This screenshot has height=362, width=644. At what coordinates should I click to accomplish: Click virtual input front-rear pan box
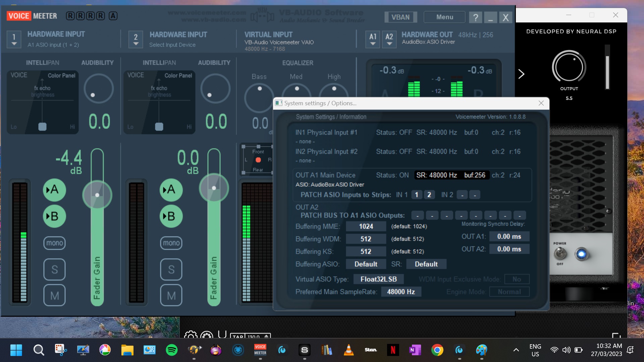pyautogui.click(x=257, y=160)
